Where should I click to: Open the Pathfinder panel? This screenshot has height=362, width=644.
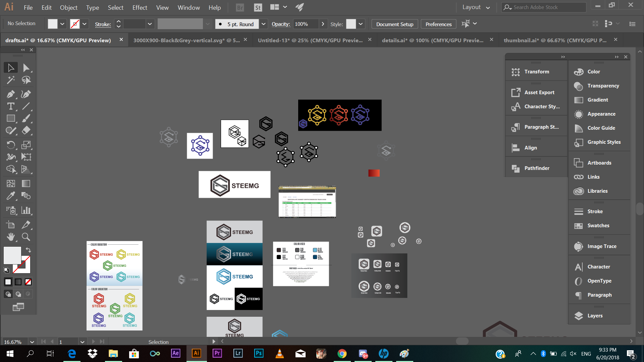click(x=536, y=168)
